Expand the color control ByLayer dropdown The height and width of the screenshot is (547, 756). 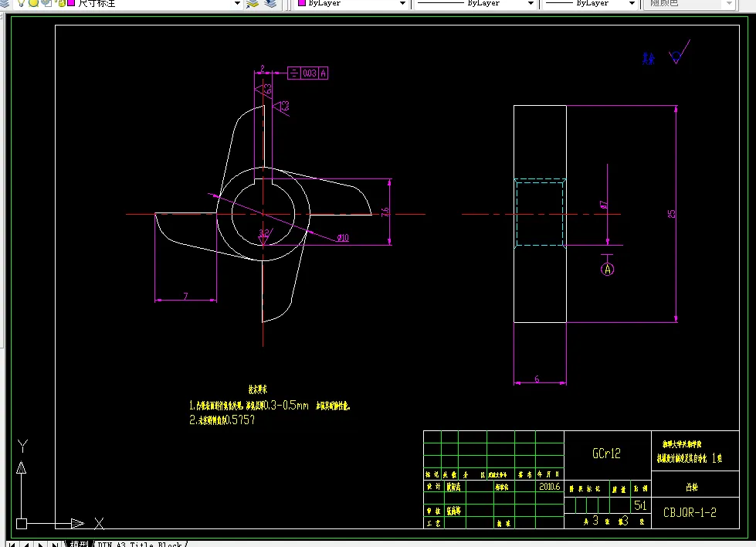[x=402, y=3]
